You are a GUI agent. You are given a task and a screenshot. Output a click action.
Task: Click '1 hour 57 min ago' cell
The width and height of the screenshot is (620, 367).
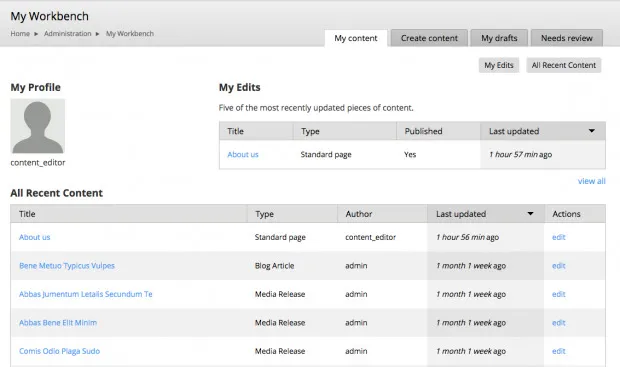coord(520,155)
